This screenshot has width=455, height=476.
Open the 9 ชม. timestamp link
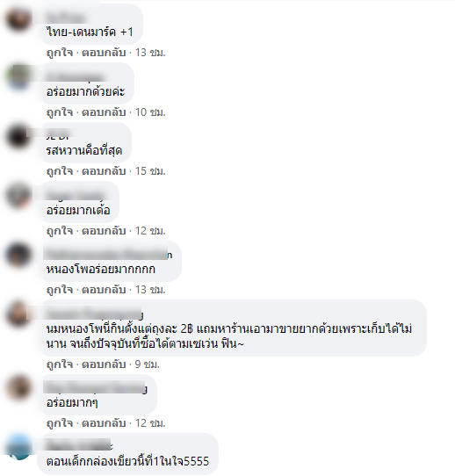click(148, 364)
